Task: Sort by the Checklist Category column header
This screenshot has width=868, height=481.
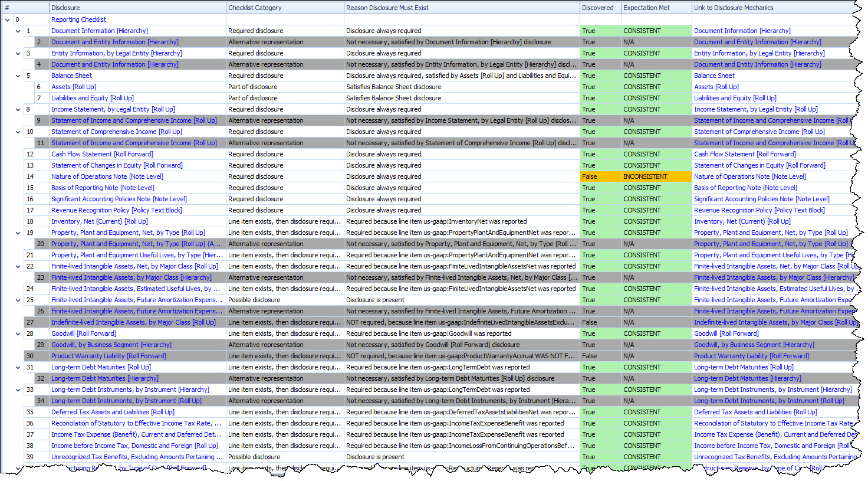Action: tap(285, 8)
